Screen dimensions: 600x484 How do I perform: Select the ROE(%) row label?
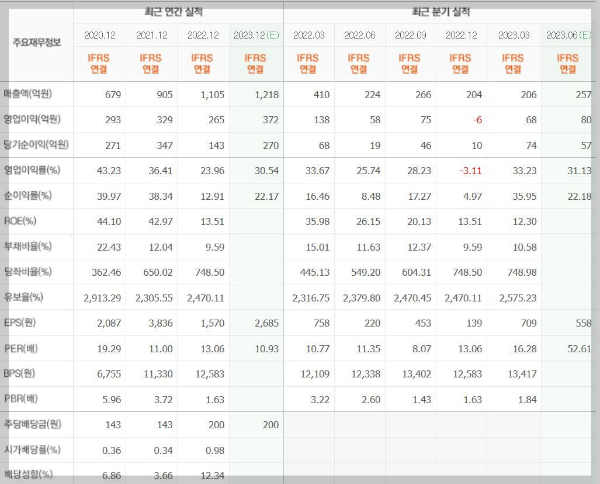point(20,221)
